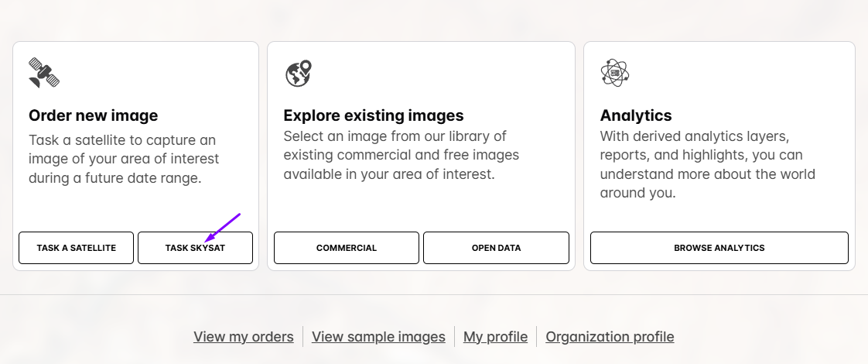Choose the Open Data button

tap(496, 248)
